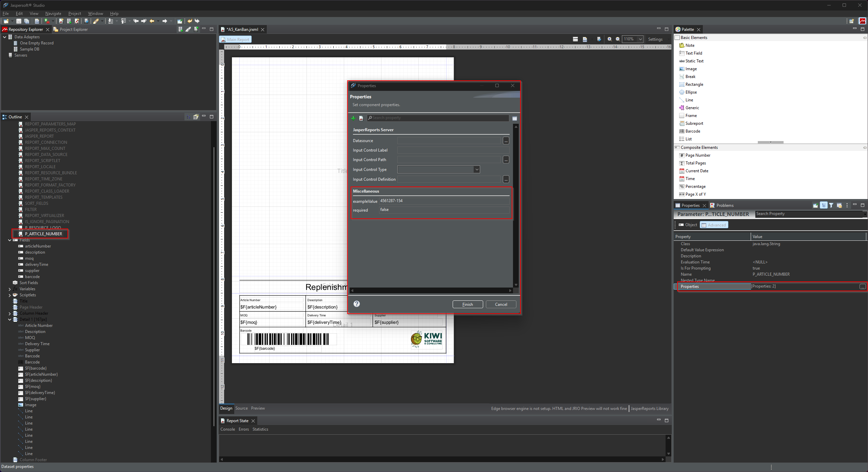Click the New wizard toolbar icon
This screenshot has width=868, height=472.
click(x=6, y=21)
